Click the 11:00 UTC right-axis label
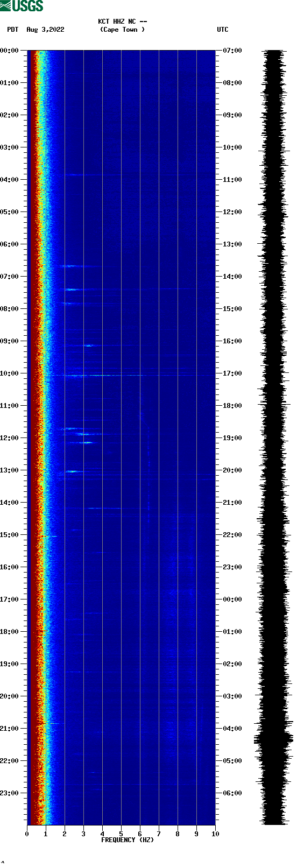The width and height of the screenshot is (297, 868). (x=232, y=180)
